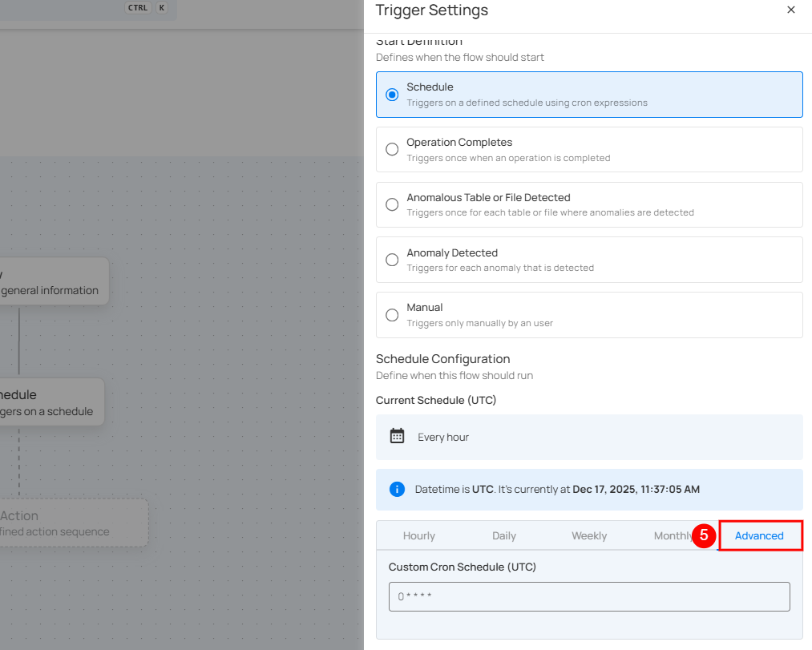Select the Anomaly Detected radio button
The image size is (812, 650).
pos(392,260)
